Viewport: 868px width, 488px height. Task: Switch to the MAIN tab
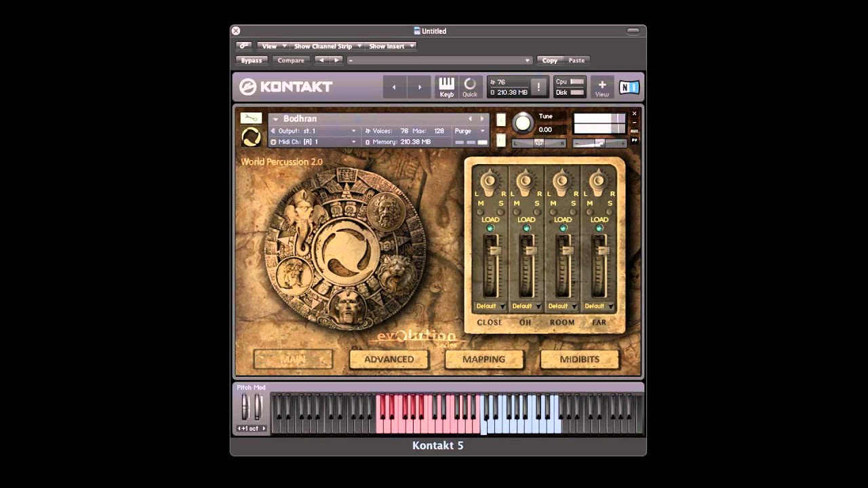click(x=293, y=359)
